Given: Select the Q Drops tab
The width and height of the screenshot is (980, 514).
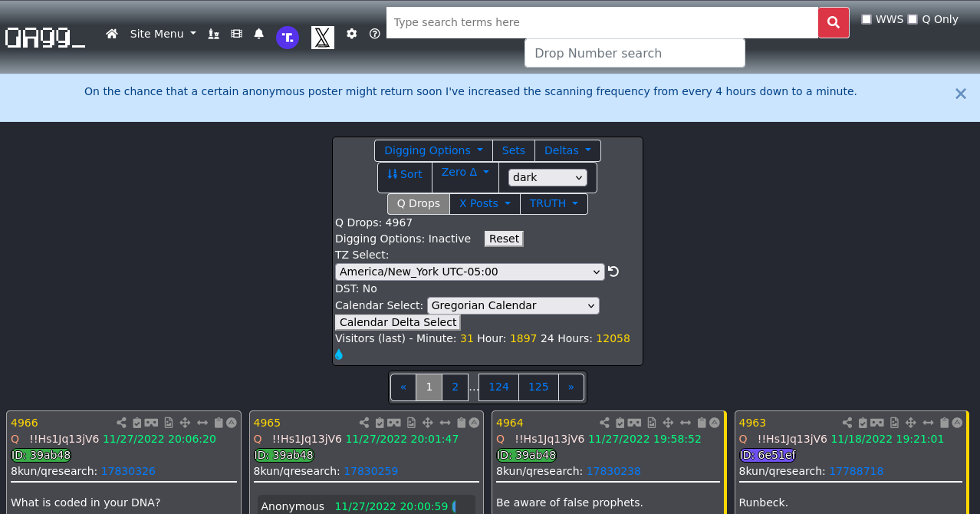Looking at the screenshot, I should coord(419,203).
